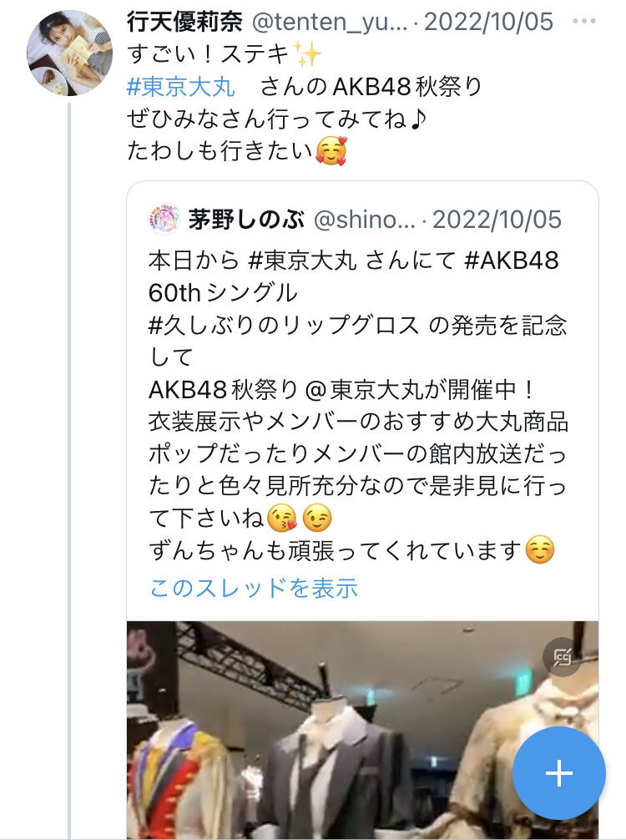Open the display name 行天優莉奈
Screen dimensions: 626x840
(x=184, y=22)
